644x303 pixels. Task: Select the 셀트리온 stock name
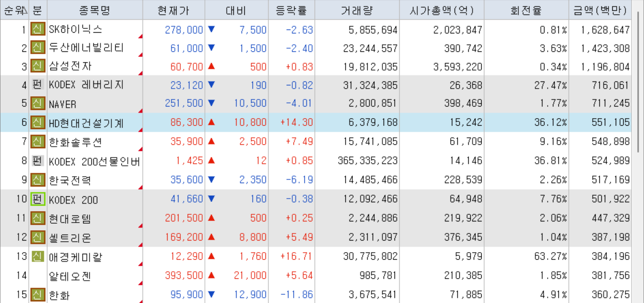coord(70,237)
